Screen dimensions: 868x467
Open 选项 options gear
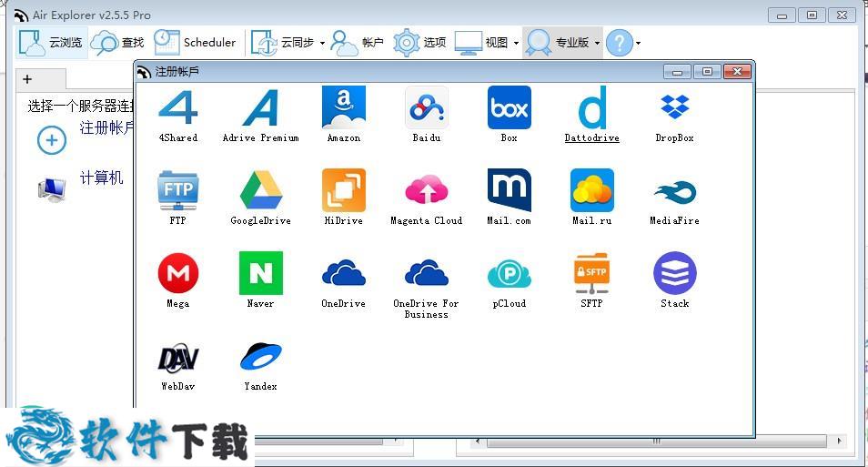click(419, 42)
